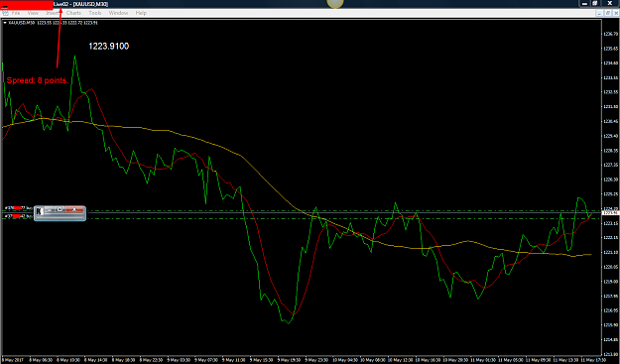Viewport: 620px width, 364px height.
Task: Click the upper buy order label on the chart
Action: 18,208
